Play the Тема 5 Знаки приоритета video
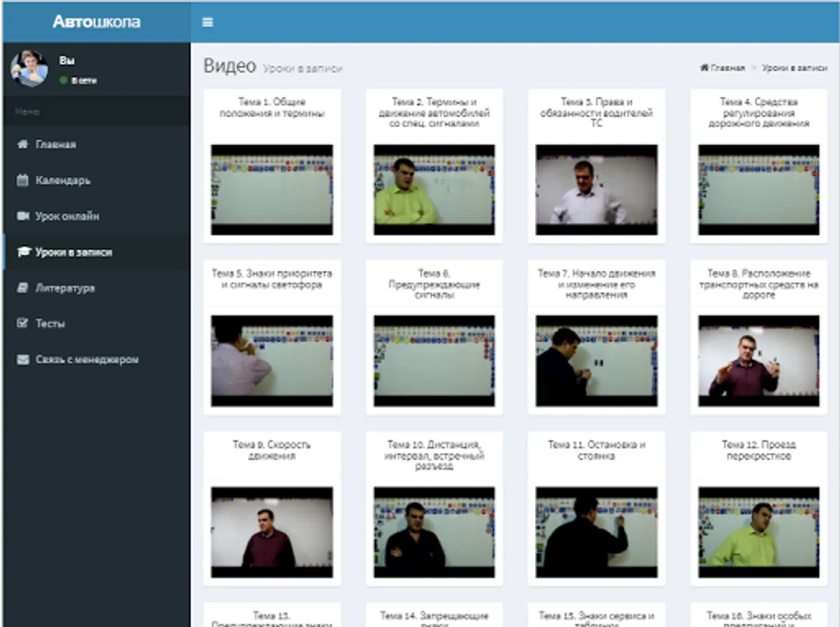The height and width of the screenshot is (627, 840). 272,361
